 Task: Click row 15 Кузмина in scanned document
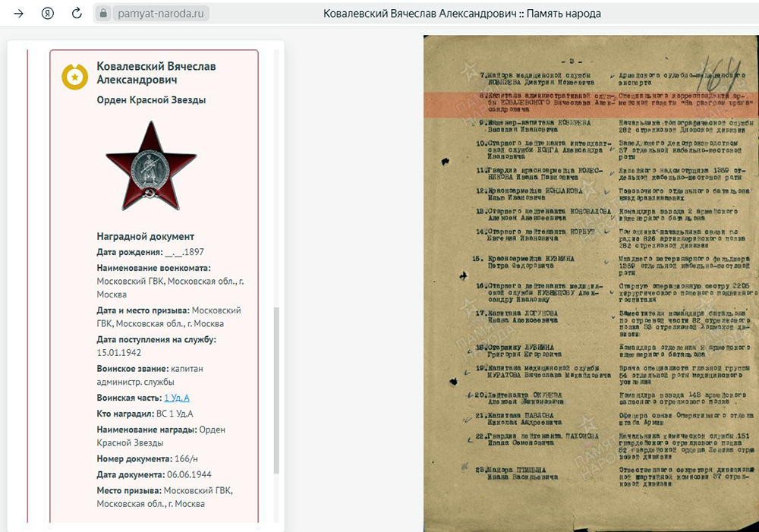[x=611, y=266]
